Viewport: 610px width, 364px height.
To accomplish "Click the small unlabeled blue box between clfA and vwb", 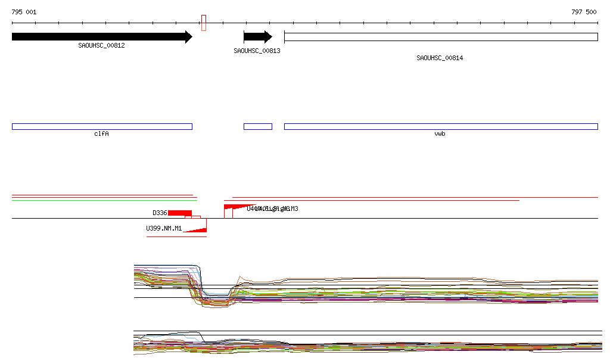I will 258,126.
